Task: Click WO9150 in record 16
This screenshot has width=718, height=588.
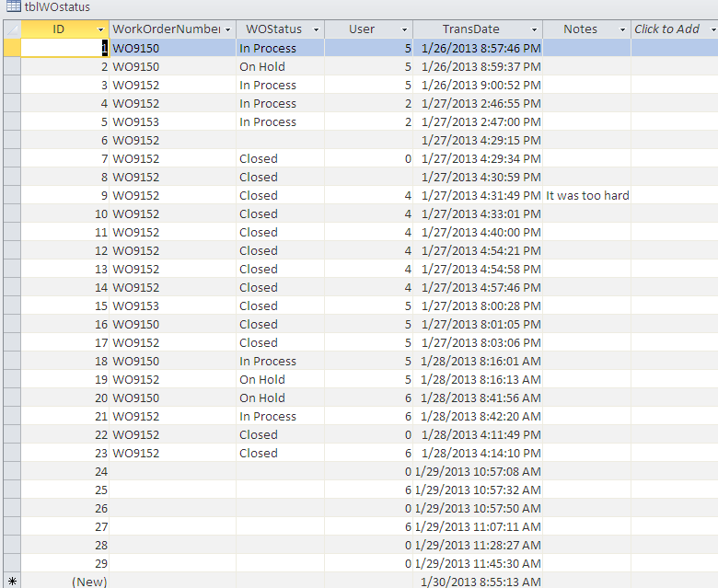Action: (x=173, y=324)
